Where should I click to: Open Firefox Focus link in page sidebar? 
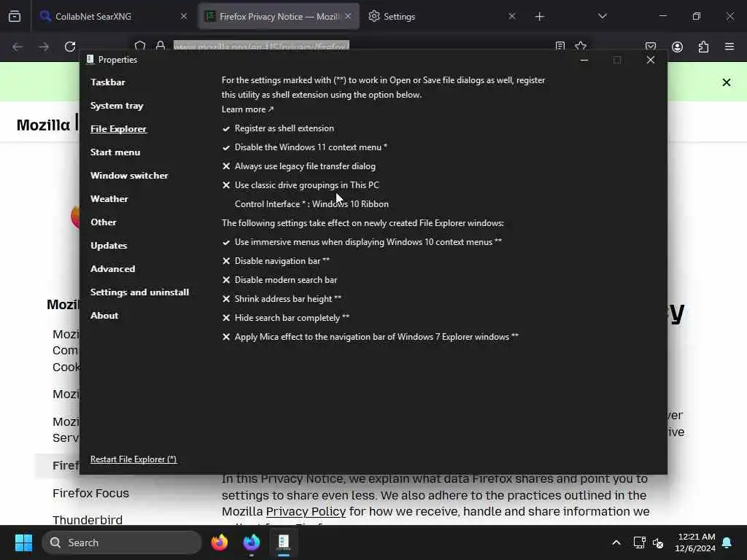pyautogui.click(x=90, y=493)
